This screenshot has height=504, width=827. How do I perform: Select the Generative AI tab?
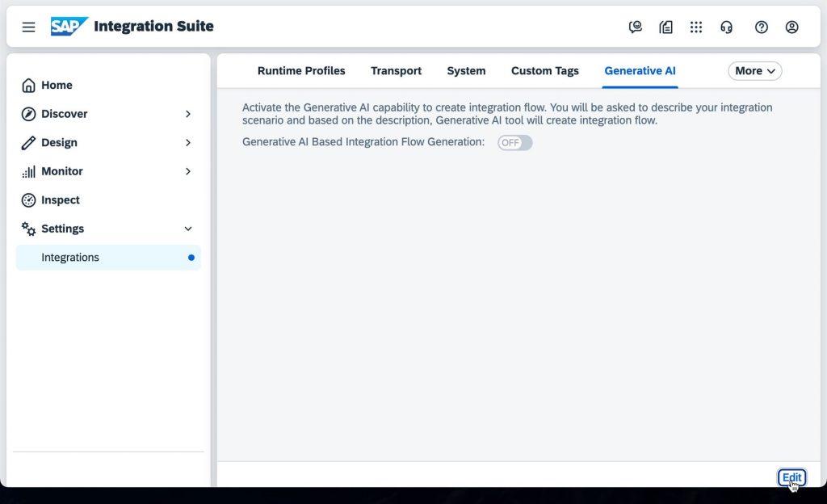coord(640,70)
